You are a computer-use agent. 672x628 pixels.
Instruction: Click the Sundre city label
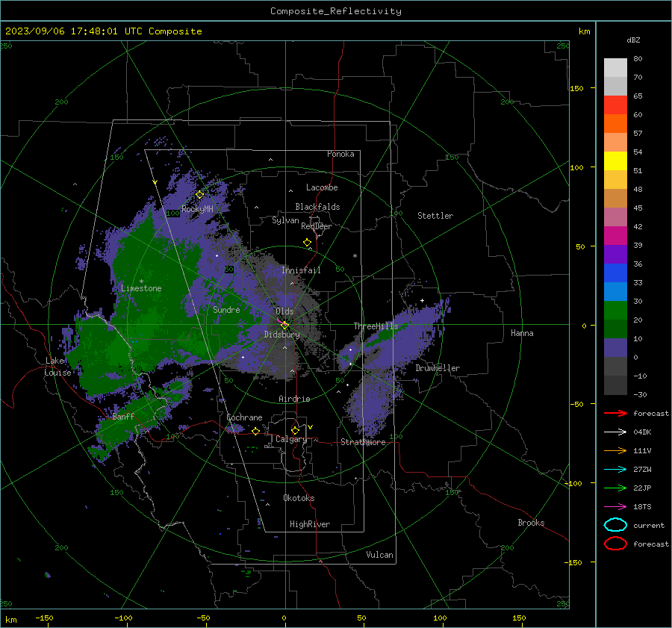226,309
